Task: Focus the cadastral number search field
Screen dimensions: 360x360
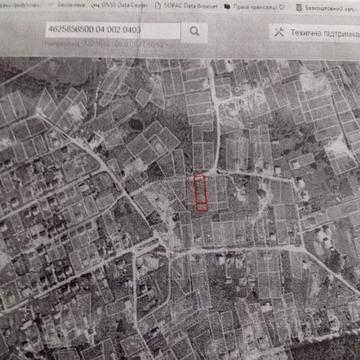Action: 113,30
